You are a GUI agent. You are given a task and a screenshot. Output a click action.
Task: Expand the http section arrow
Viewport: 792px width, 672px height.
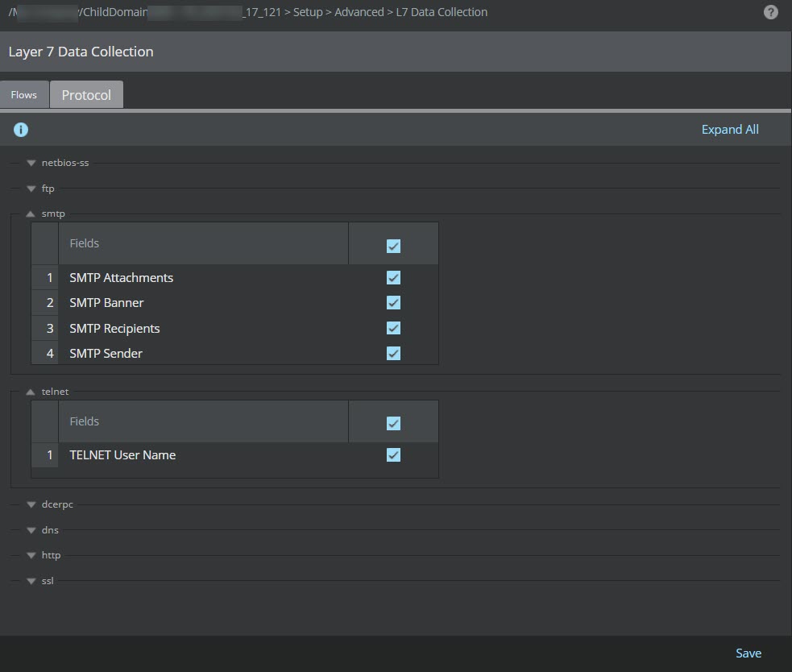point(31,555)
